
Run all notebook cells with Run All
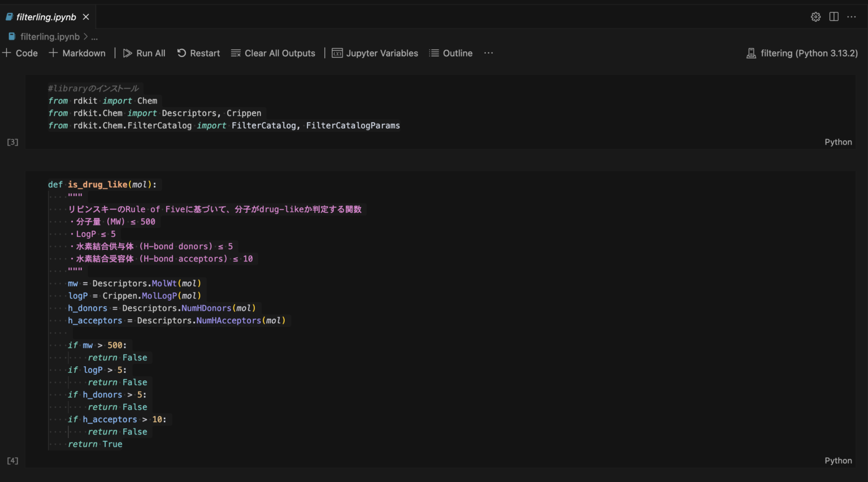pyautogui.click(x=144, y=53)
